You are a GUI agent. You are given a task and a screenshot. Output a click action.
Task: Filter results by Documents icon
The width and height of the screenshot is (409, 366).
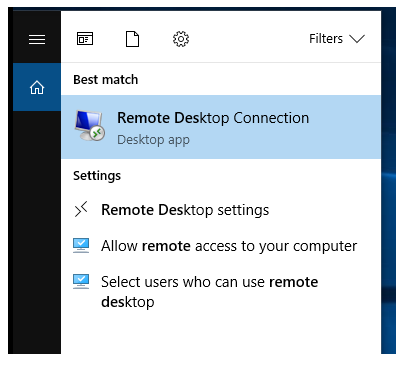[132, 39]
